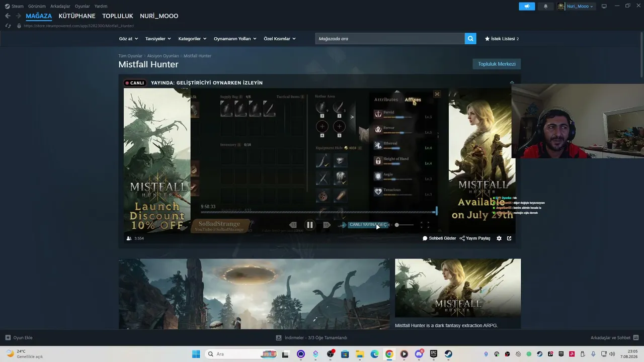
Task: Open the Arkadaşlar menu
Action: (x=60, y=7)
